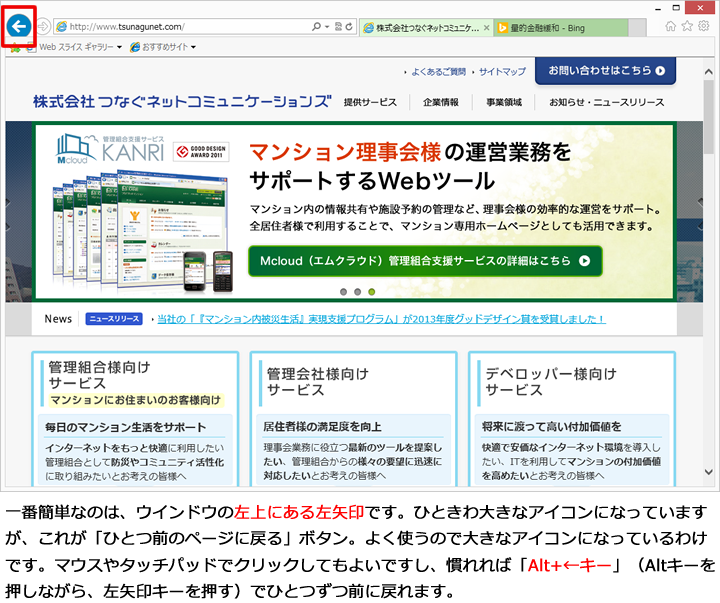The image size is (720, 603).
Task: Open the 管理組合様向けサービス card heading
Action: point(100,375)
